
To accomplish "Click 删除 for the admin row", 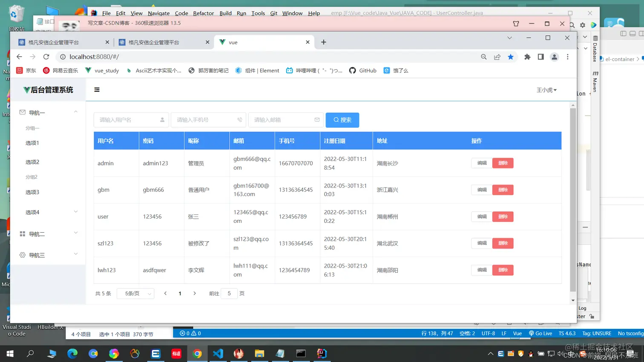I will [x=503, y=163].
